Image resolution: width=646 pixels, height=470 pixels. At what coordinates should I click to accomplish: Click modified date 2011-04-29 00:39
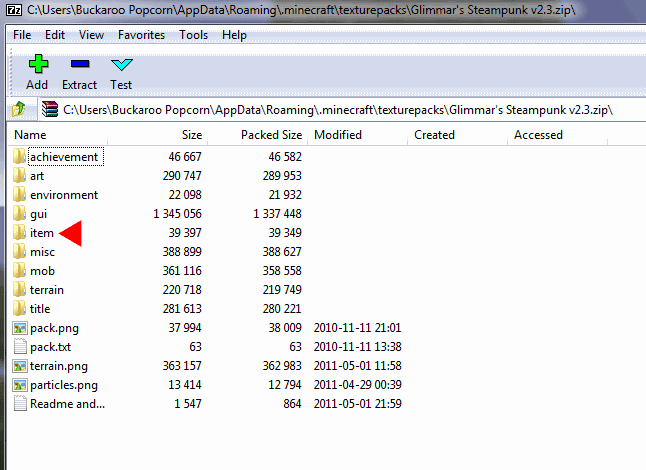click(357, 385)
